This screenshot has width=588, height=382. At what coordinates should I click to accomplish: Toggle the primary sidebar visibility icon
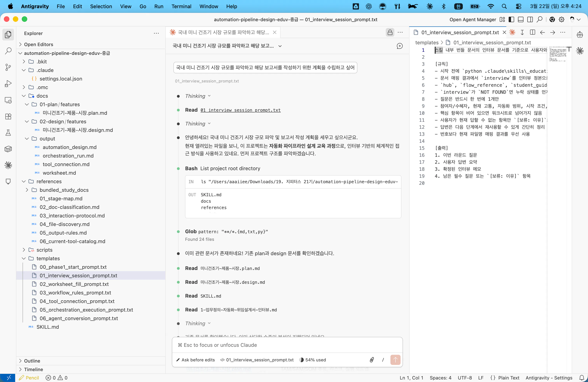click(511, 19)
